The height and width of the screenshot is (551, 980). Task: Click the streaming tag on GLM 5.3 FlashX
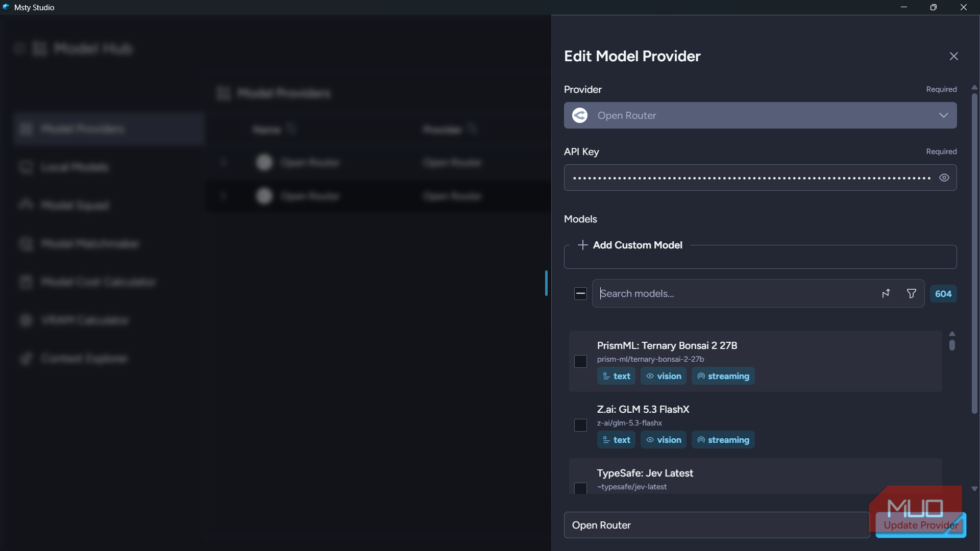coord(723,440)
